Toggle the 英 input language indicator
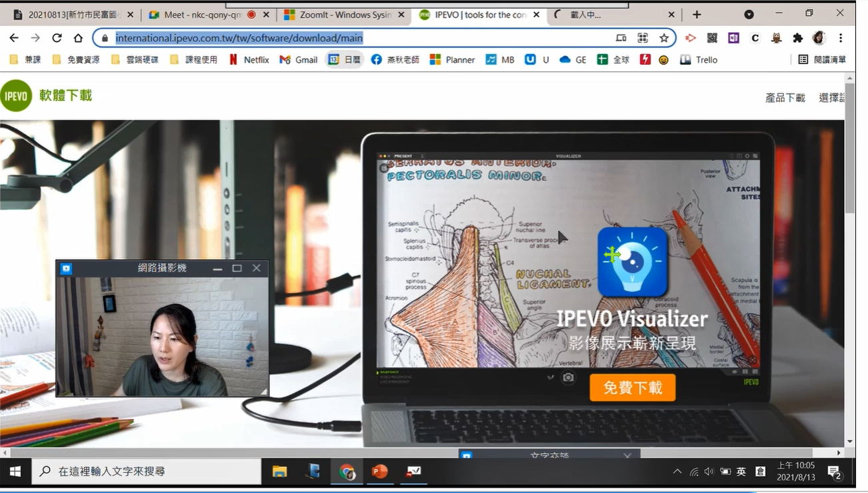 pos(741,472)
